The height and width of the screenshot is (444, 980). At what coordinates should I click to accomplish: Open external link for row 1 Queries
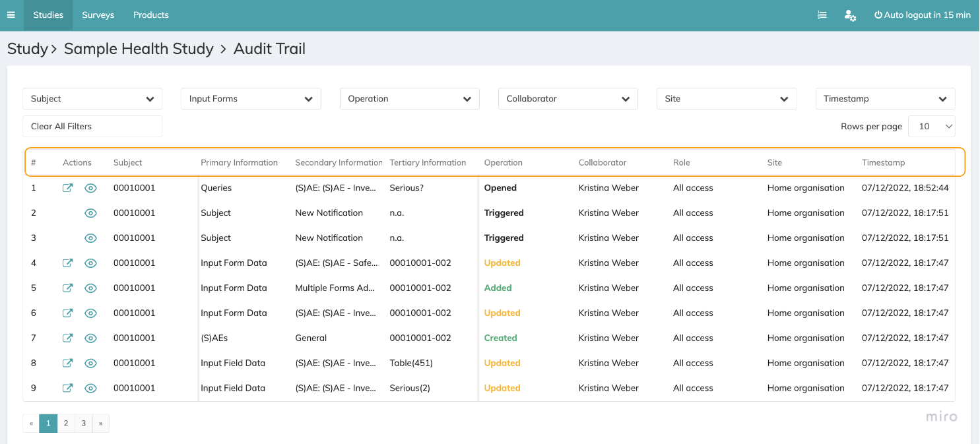click(x=67, y=188)
